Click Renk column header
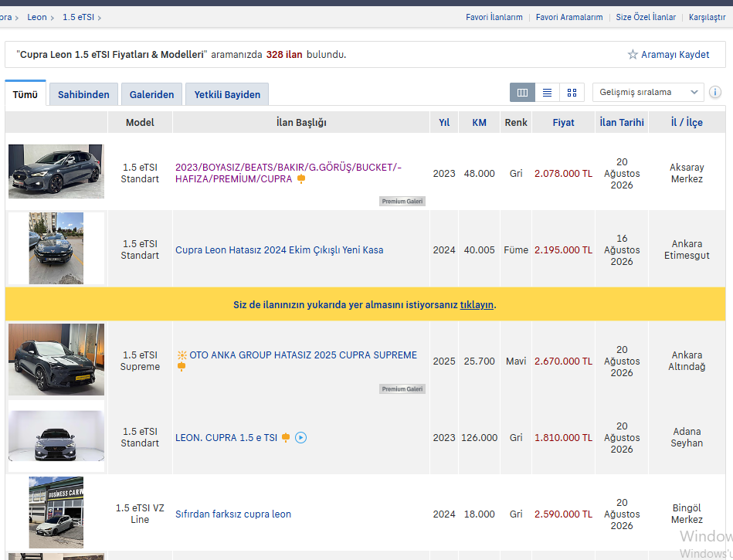Viewport: 733px width, 560px height. tap(516, 123)
